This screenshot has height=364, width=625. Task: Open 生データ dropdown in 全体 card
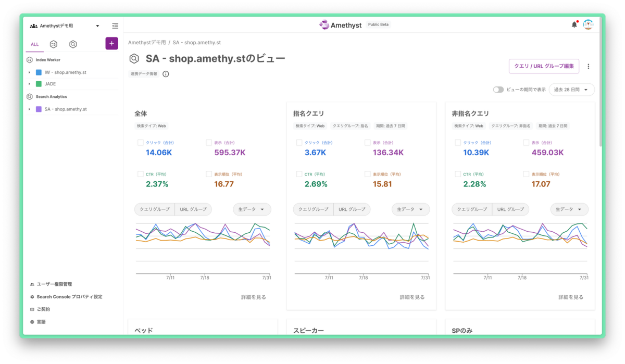252,209
